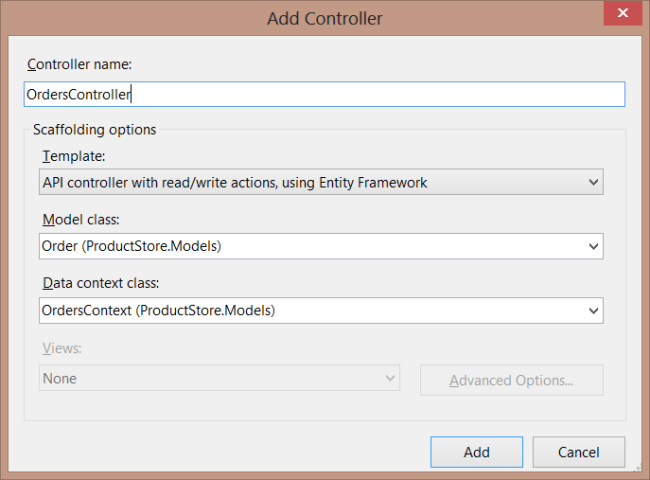Image resolution: width=650 pixels, height=480 pixels.
Task: Expand the Model class dropdown arrow
Action: 593,246
